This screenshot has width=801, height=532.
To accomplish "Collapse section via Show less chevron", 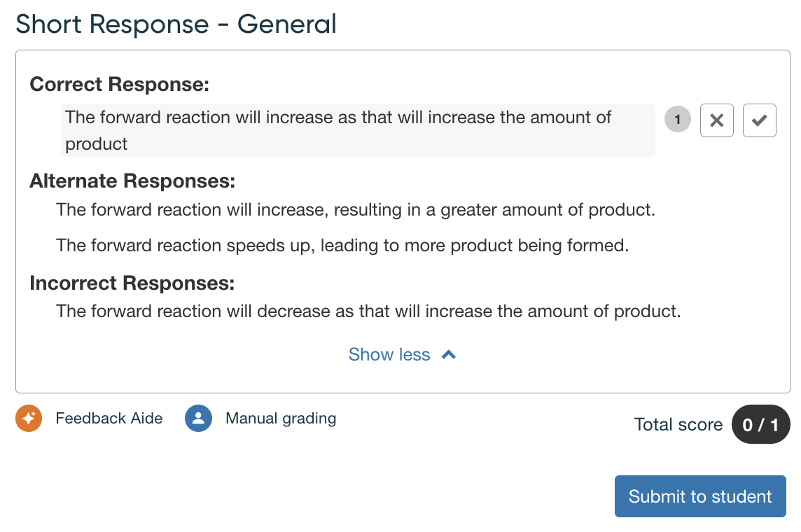I will 449,355.
